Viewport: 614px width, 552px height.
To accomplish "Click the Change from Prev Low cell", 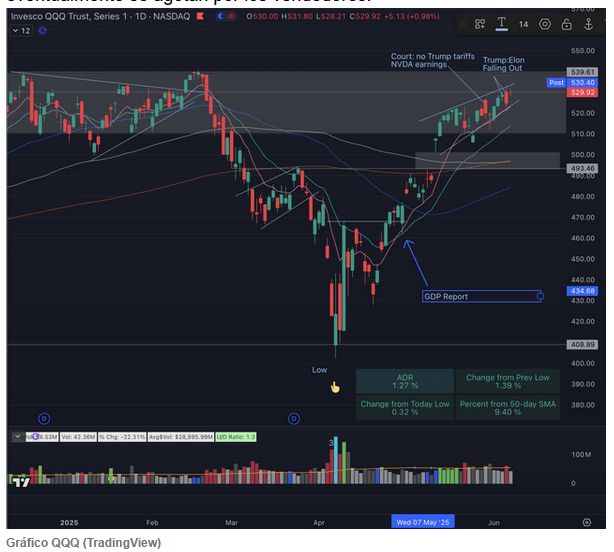I will tap(507, 381).
